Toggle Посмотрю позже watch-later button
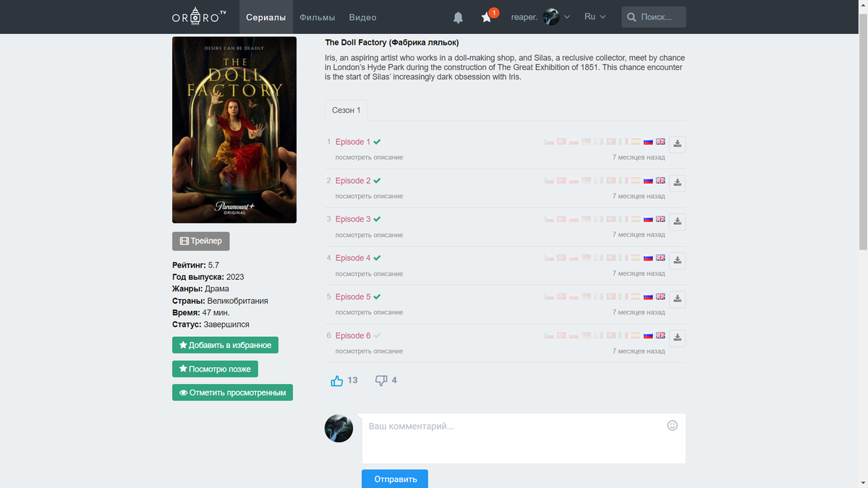 pos(215,369)
